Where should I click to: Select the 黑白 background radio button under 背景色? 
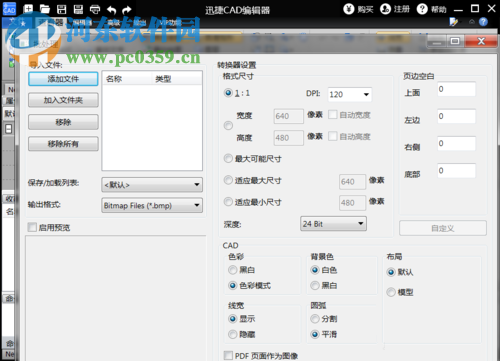coord(315,285)
